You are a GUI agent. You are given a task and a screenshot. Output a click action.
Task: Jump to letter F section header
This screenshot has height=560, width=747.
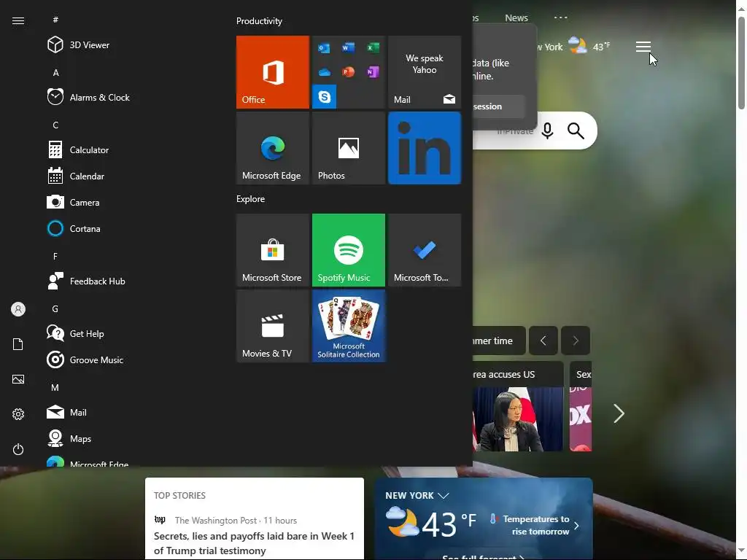coord(55,257)
